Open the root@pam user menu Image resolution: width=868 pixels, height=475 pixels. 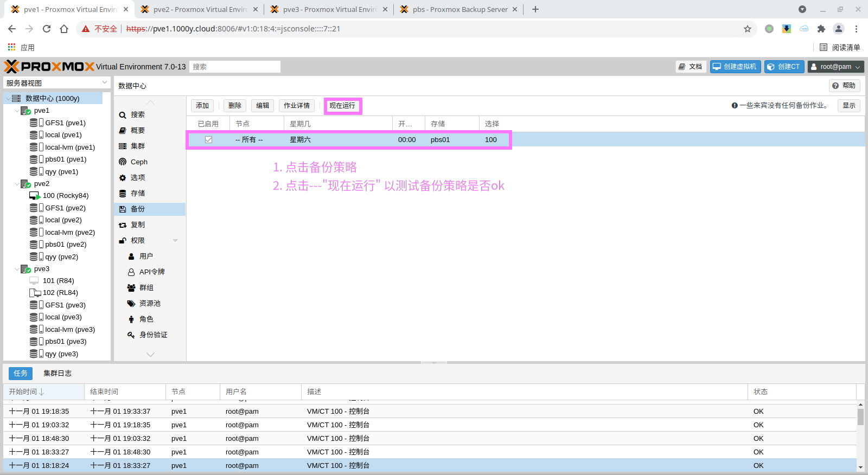[835, 67]
